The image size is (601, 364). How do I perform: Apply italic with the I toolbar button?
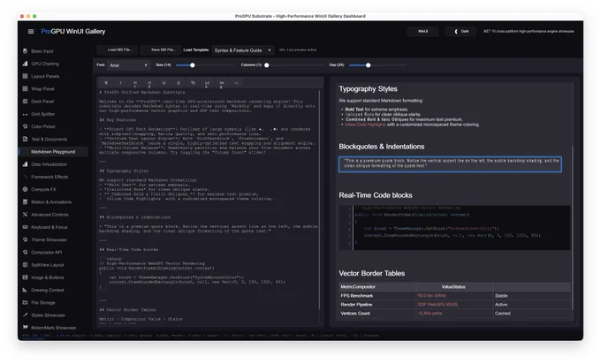[x=121, y=83]
